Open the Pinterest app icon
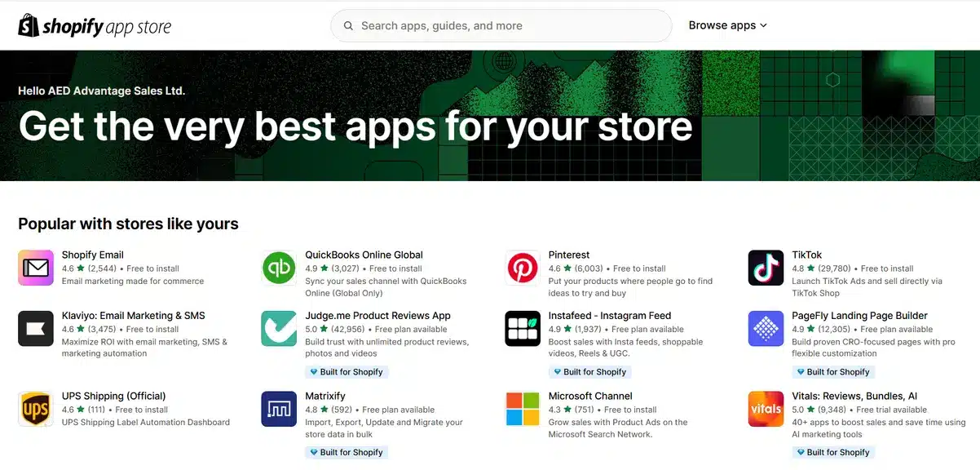This screenshot has height=470, width=980. [523, 268]
